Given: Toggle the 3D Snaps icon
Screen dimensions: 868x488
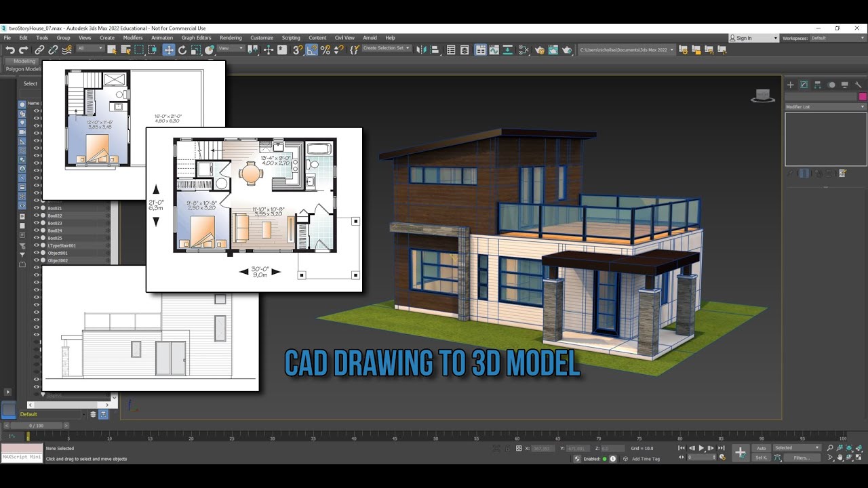Looking at the screenshot, I should 298,49.
